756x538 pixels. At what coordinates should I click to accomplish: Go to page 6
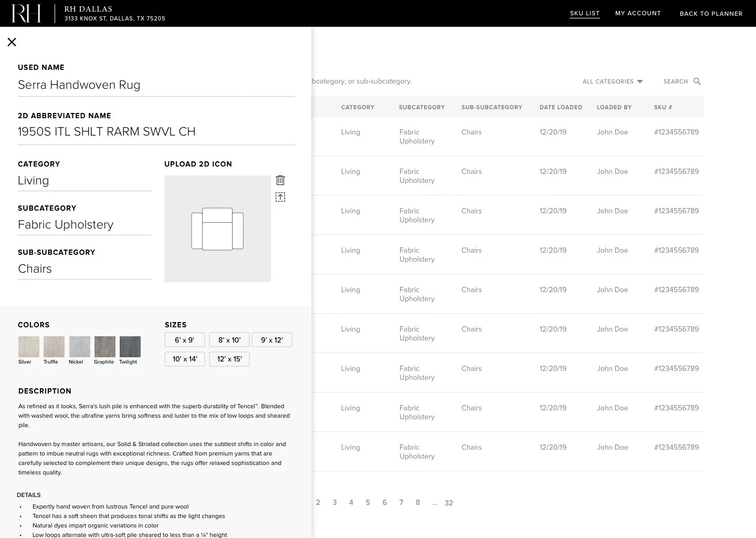[385, 503]
